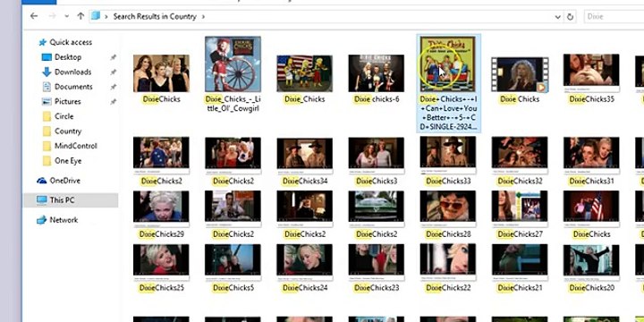Unpin Downloads using its pin icon
This screenshot has height=322, width=644.
114,72
